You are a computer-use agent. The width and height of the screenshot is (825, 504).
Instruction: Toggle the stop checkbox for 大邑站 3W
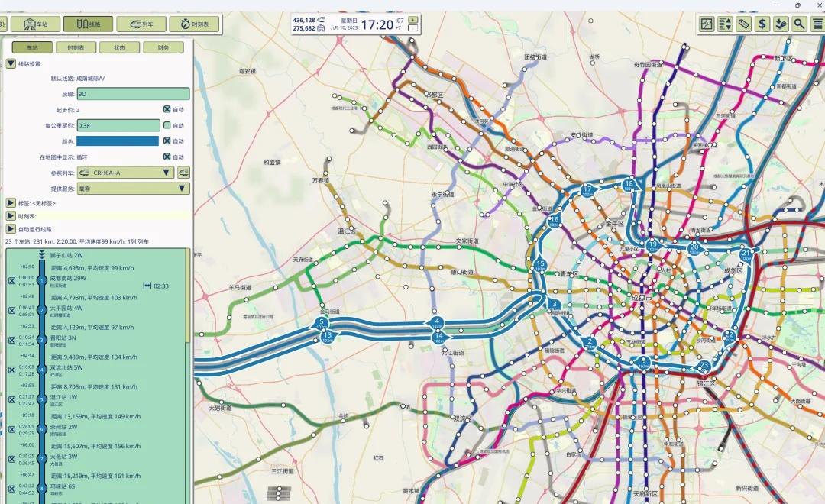point(11,459)
